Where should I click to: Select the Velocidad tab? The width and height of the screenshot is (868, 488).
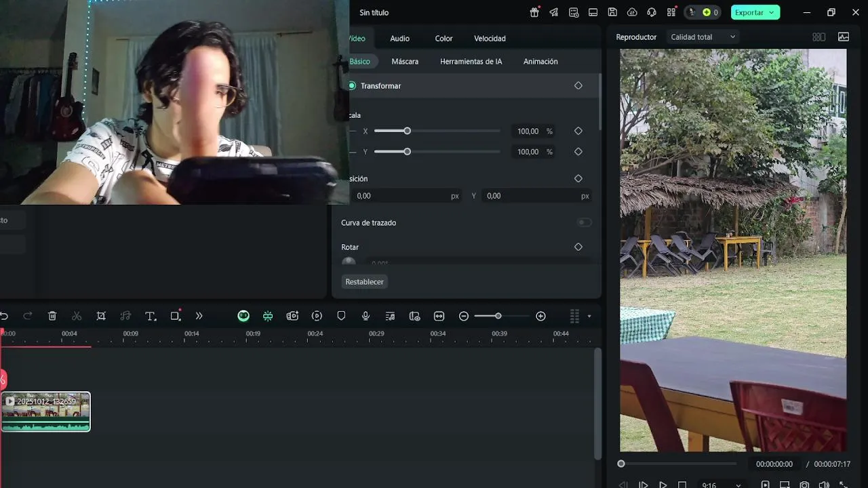click(490, 39)
